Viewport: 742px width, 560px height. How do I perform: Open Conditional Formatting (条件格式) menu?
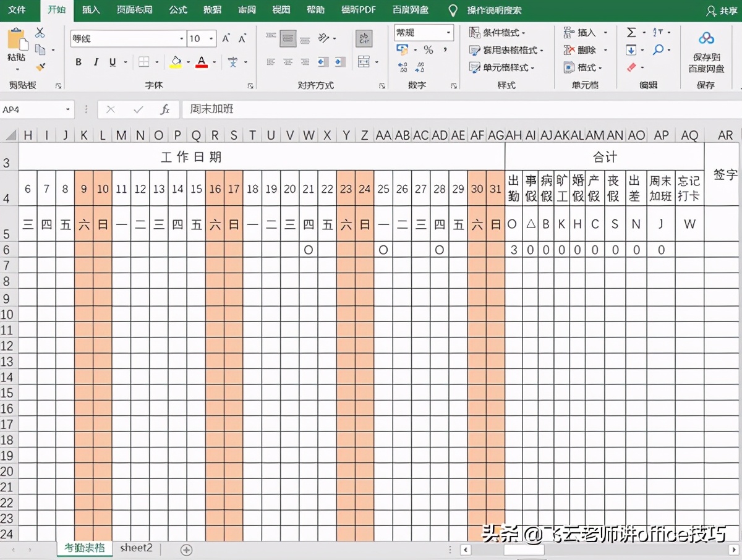click(497, 33)
